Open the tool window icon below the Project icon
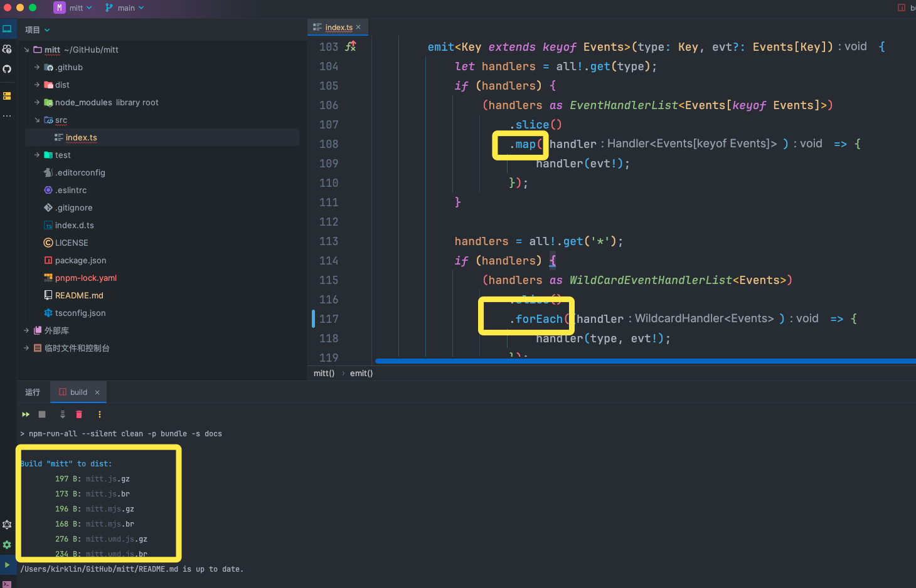Image resolution: width=916 pixels, height=588 pixels. click(7, 49)
